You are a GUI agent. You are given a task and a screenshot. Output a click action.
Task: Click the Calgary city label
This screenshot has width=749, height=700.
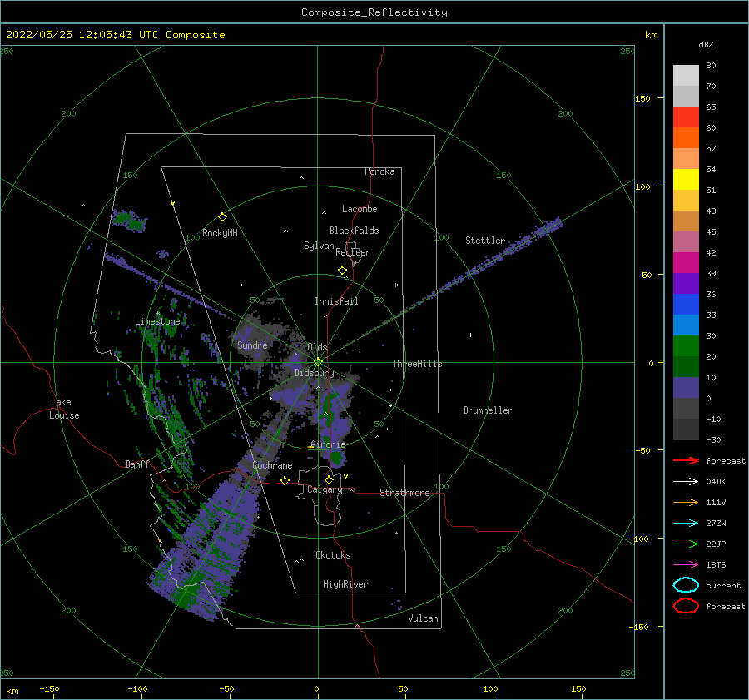pos(325,489)
